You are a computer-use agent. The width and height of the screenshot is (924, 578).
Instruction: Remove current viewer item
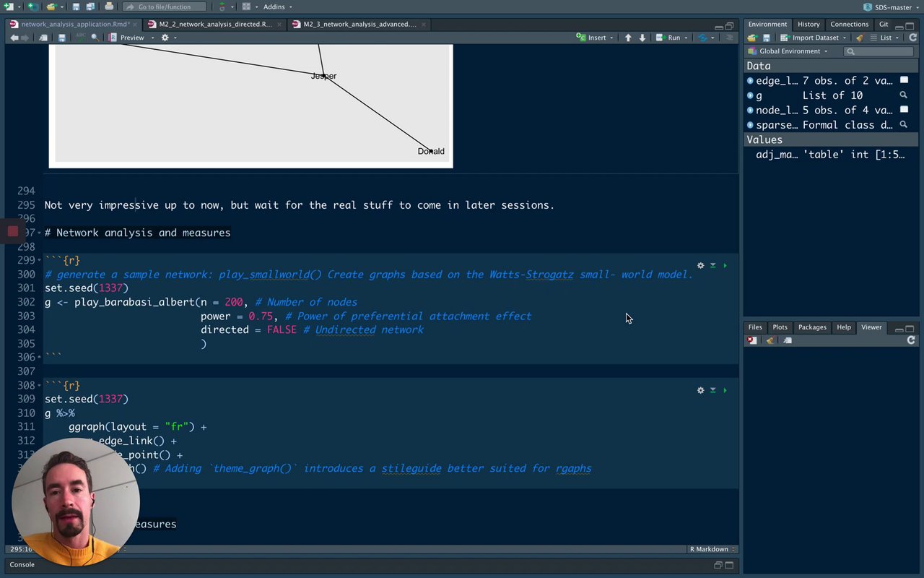pos(752,340)
